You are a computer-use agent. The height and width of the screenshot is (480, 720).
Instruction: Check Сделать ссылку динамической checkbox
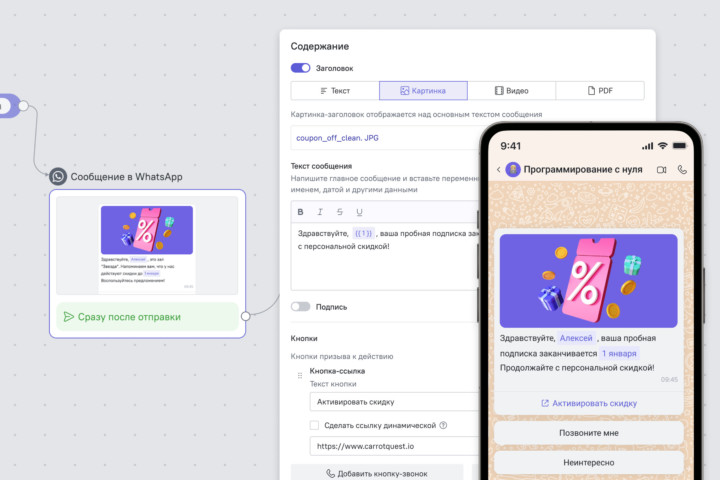tap(315, 425)
